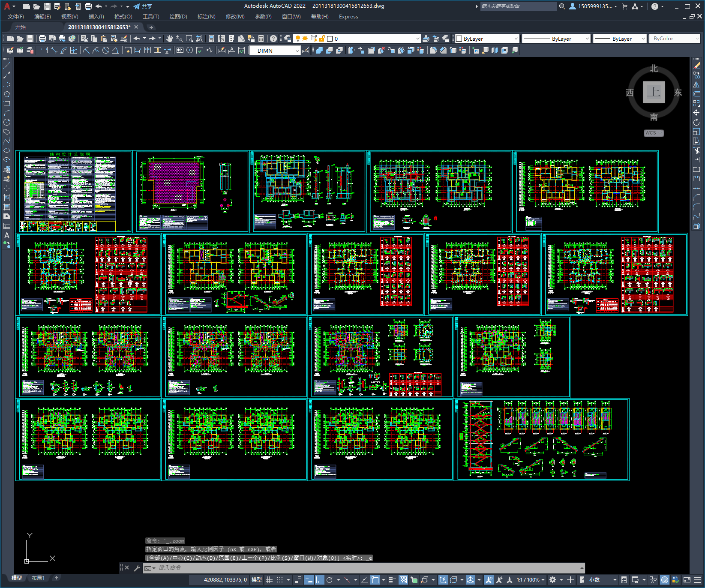Select the Diameter dimension tool

pos(106,50)
